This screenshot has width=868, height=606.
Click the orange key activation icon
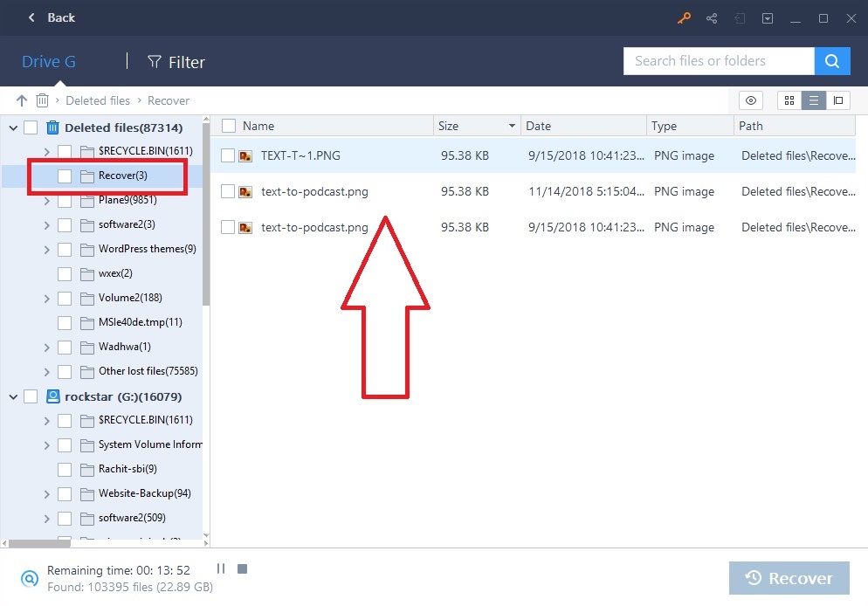[684, 18]
